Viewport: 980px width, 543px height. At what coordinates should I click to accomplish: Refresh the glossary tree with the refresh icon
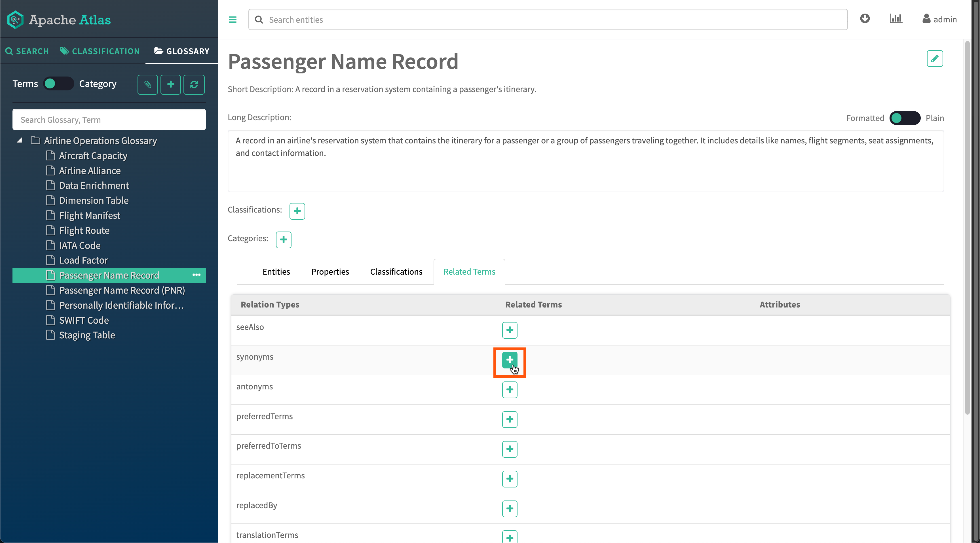(x=194, y=84)
